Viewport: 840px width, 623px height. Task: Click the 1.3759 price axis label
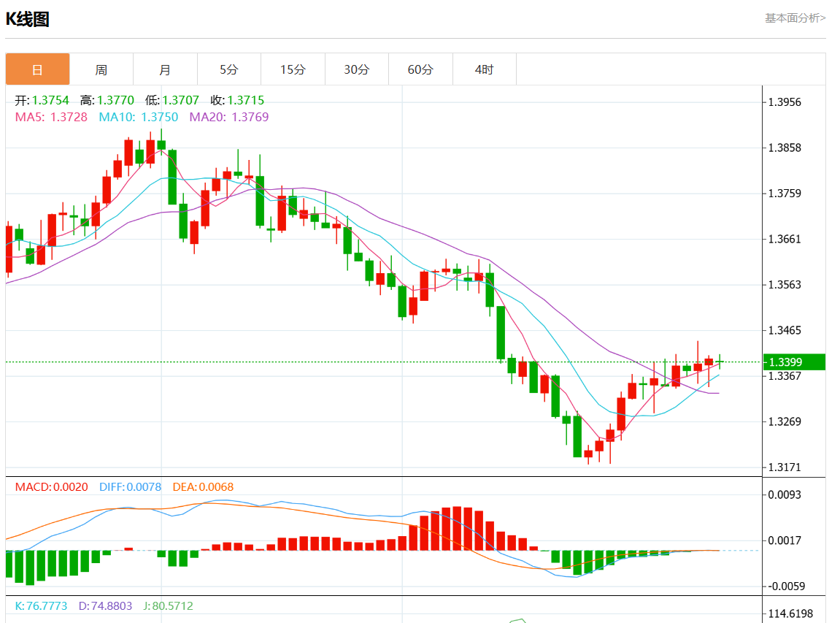click(x=785, y=193)
